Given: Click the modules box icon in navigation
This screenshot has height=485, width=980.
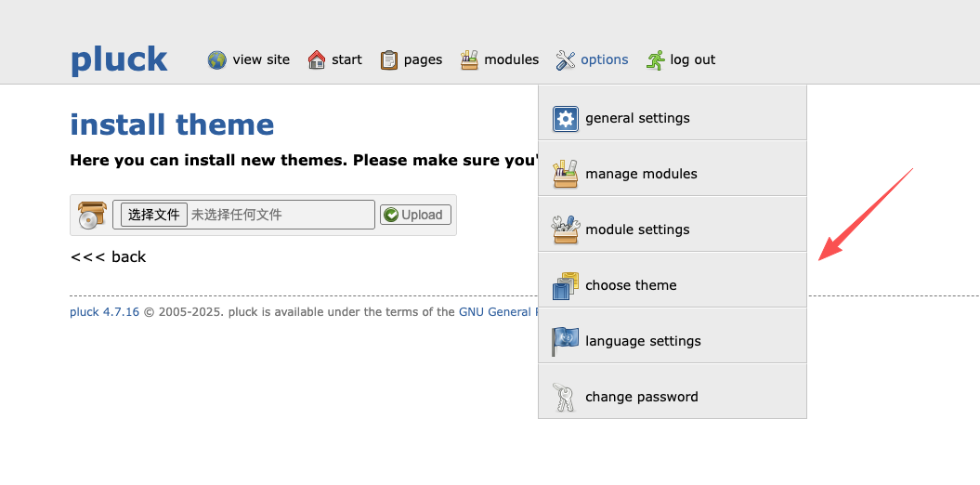Looking at the screenshot, I should pos(470,60).
